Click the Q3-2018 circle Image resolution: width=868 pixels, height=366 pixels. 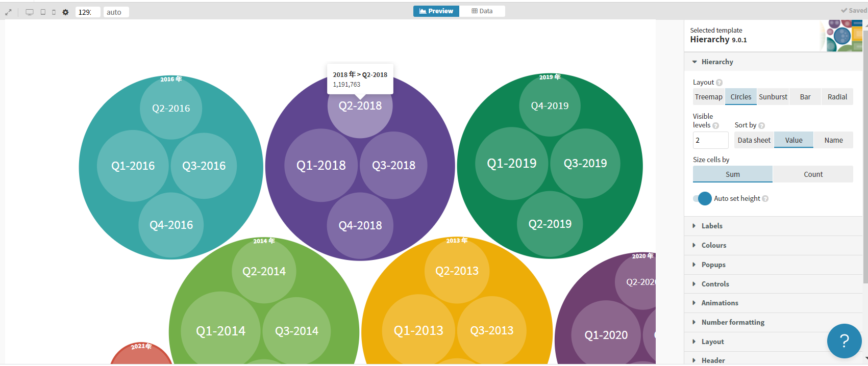(393, 165)
